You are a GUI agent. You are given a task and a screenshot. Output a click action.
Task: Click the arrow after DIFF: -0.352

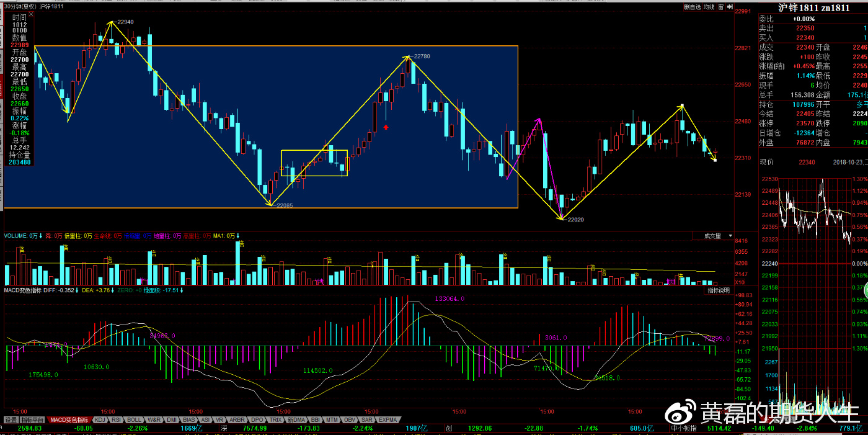pos(77,290)
